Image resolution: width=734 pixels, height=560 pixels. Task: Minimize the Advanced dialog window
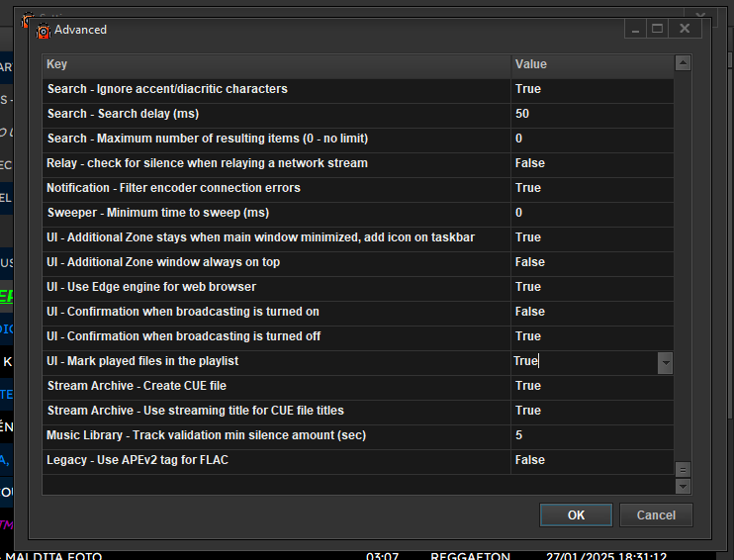point(635,30)
